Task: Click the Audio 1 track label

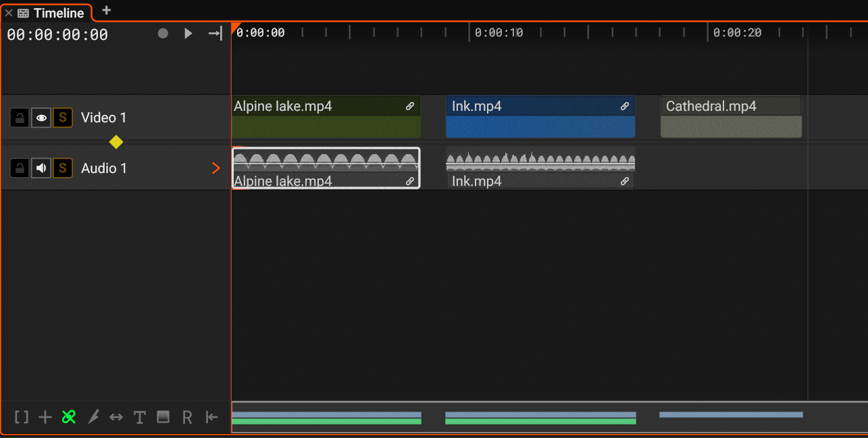Action: coord(104,168)
